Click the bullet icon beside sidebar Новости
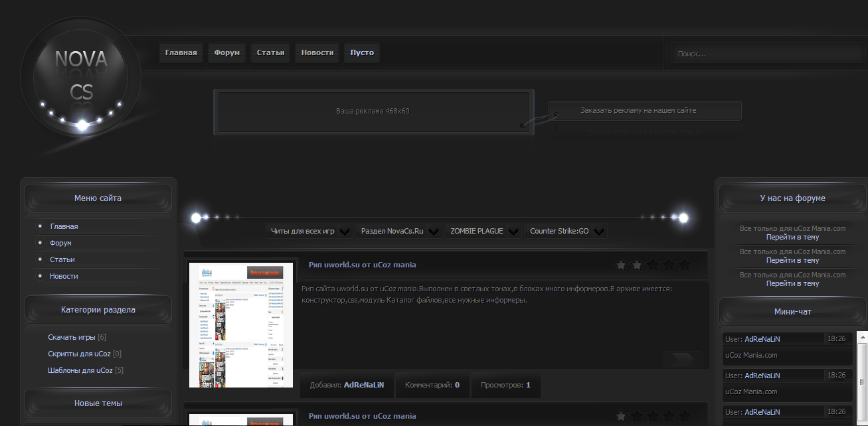868x426 pixels. pos(40,276)
